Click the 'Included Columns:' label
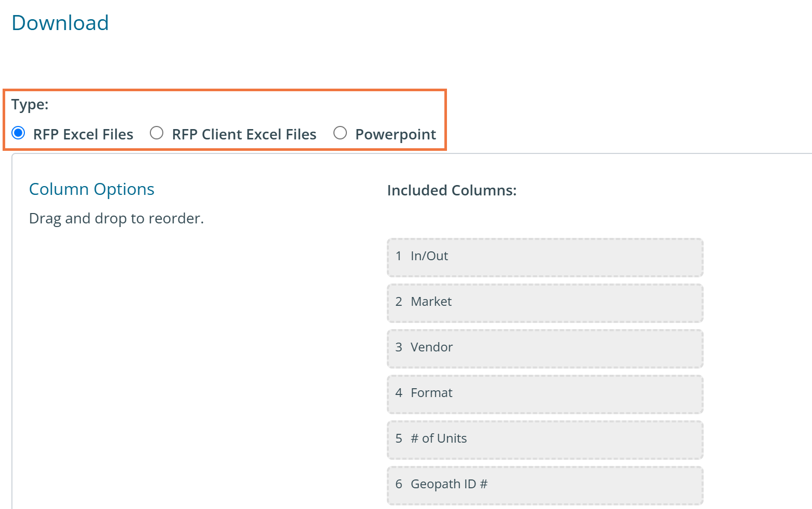 click(x=452, y=191)
